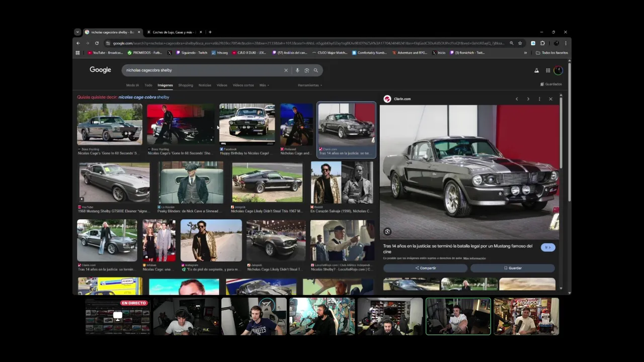Reload the current Google page
Image resolution: width=644 pixels, height=362 pixels.
pos(97,43)
